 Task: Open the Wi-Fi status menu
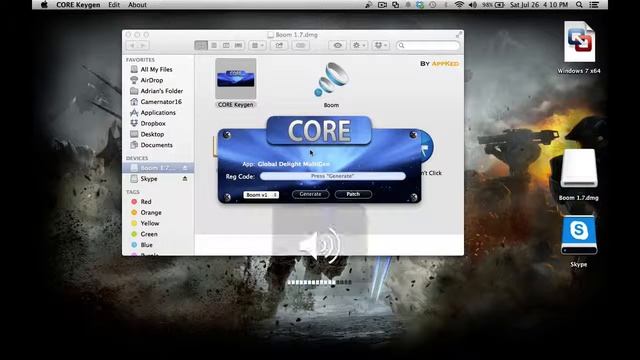point(460,5)
